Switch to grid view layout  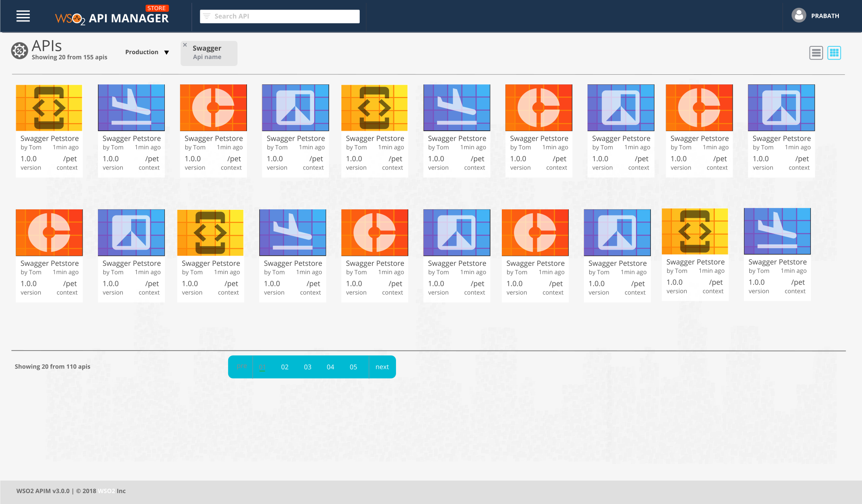coord(834,53)
